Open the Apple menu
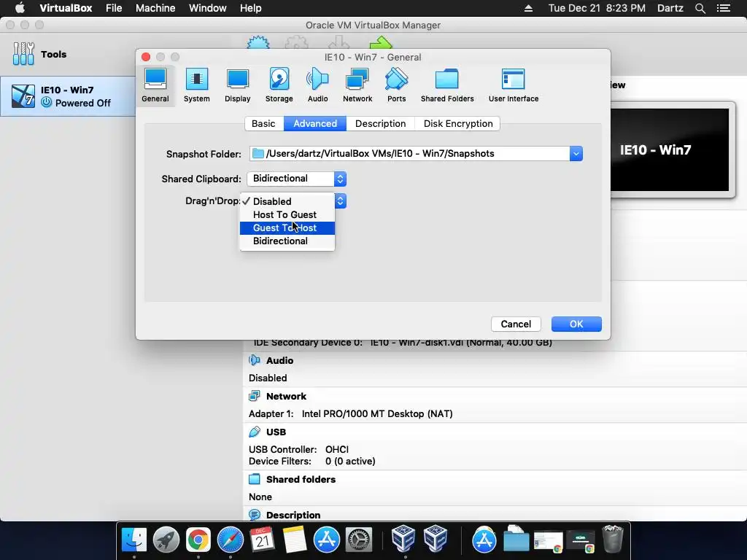747x560 pixels. tap(20, 7)
